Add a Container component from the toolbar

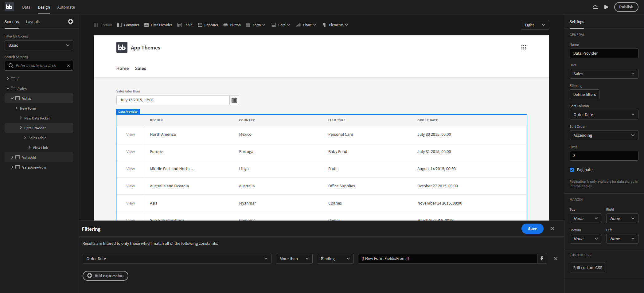[x=128, y=25]
